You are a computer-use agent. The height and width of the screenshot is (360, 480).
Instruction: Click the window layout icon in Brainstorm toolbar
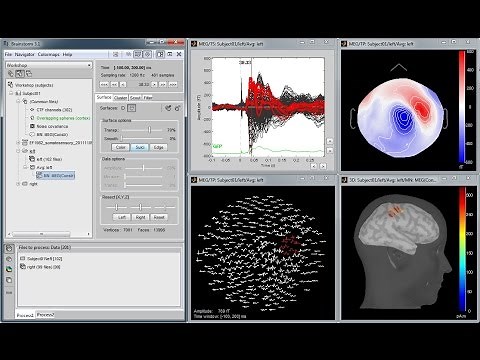tap(160, 54)
